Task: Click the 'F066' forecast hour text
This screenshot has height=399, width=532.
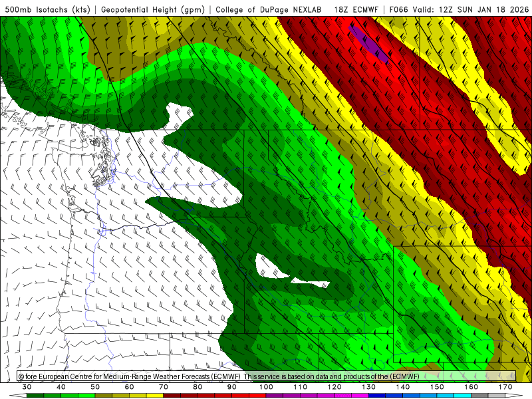Action: click(399, 9)
